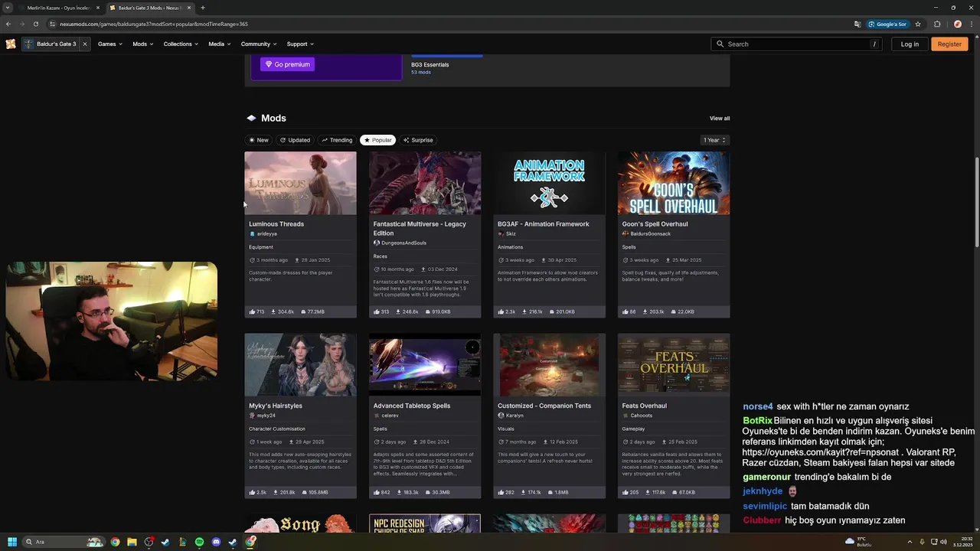This screenshot has height=551, width=980.
Task: Switch to the Trending filter
Action: pyautogui.click(x=337, y=140)
